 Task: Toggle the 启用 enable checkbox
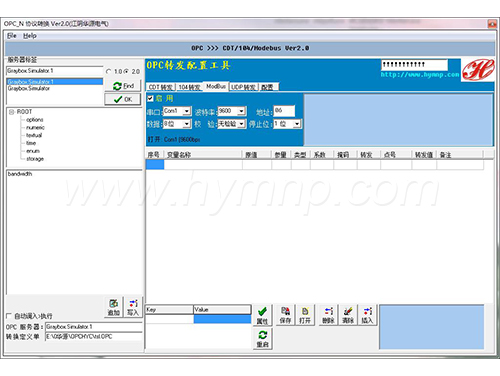150,98
